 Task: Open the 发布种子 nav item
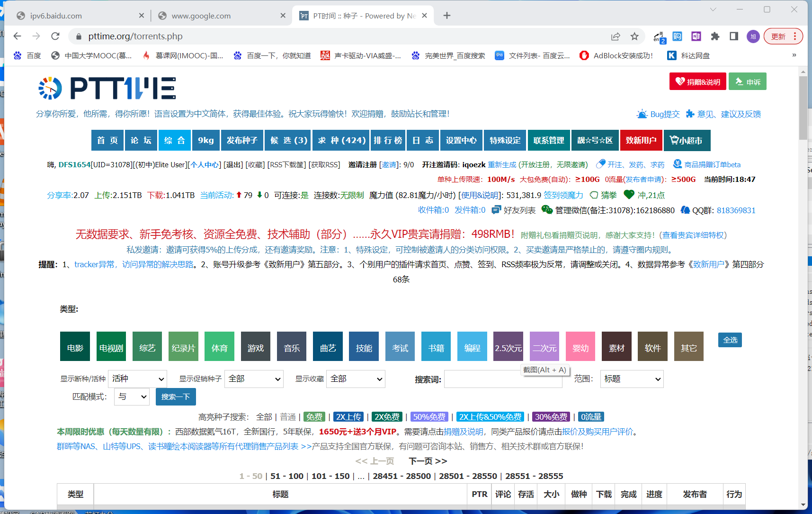click(242, 140)
